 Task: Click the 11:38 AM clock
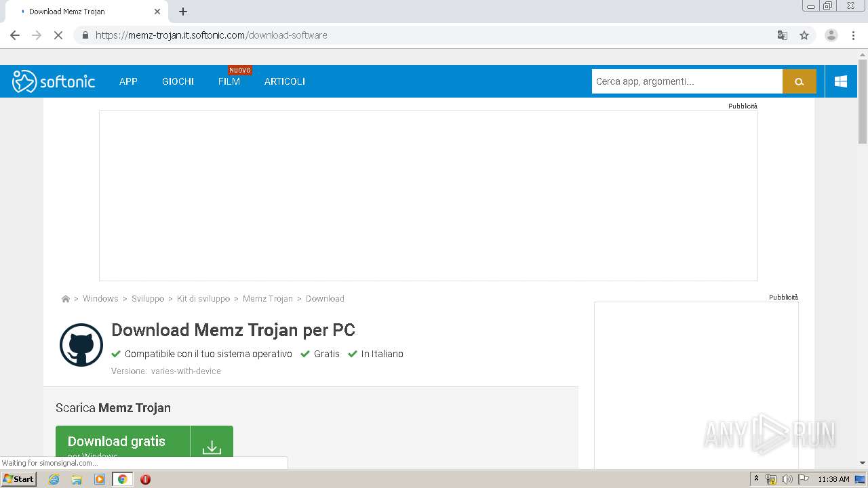pos(833,479)
